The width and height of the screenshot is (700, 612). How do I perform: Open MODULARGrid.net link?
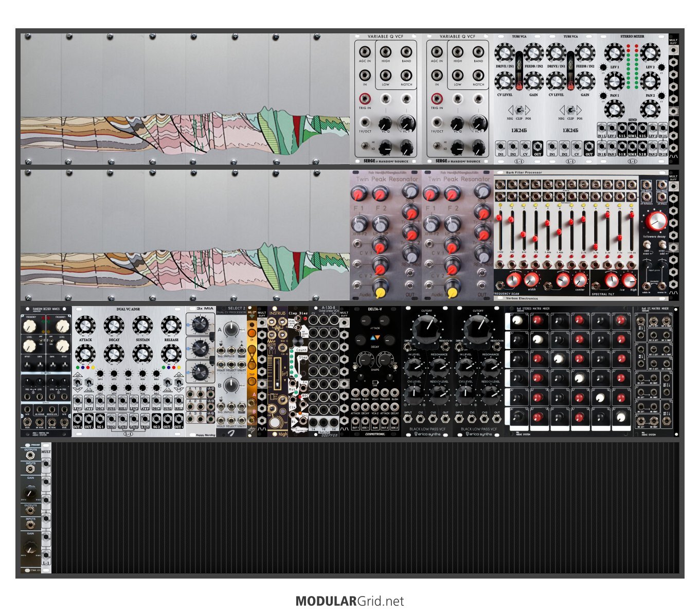click(350, 601)
